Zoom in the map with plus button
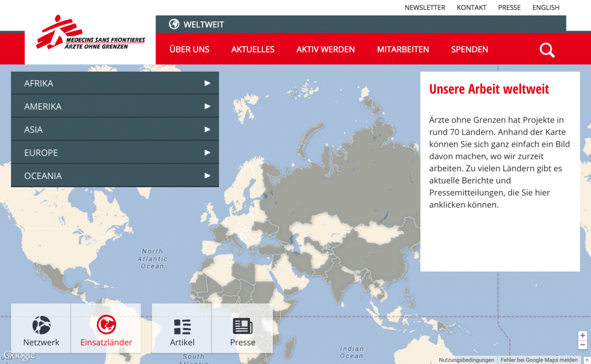Image resolution: width=591 pixels, height=364 pixels. pos(583,336)
